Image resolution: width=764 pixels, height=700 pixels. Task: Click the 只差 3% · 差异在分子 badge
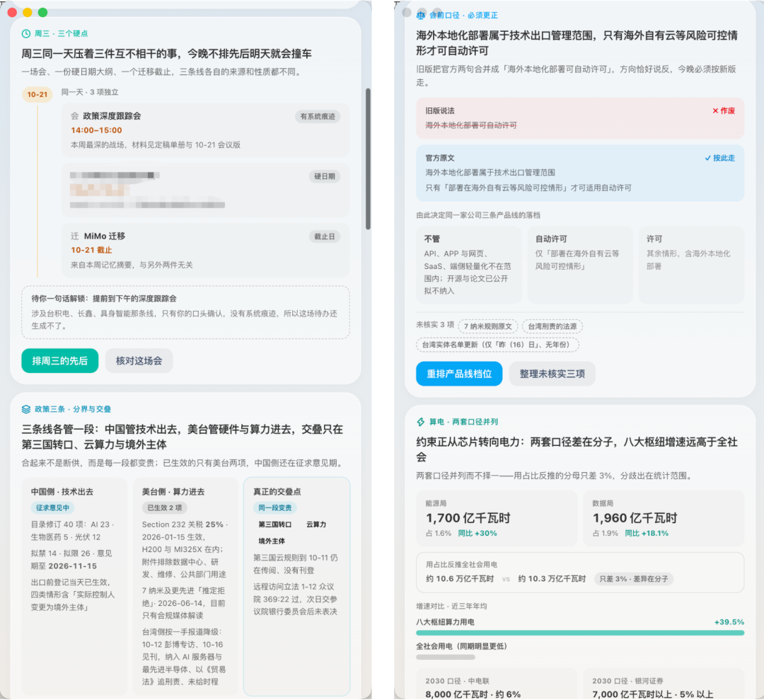(633, 579)
